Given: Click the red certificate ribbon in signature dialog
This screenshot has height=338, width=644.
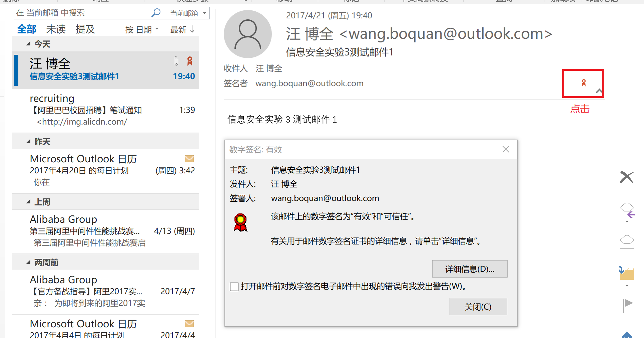Looking at the screenshot, I should pos(240,223).
